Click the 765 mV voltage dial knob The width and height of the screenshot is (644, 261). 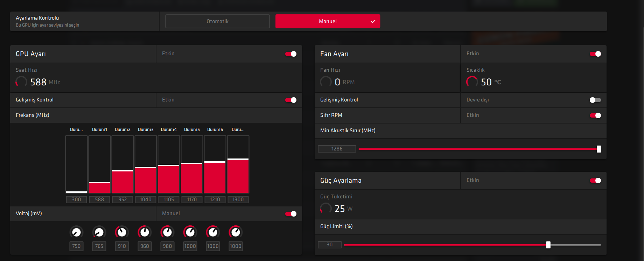(99, 232)
